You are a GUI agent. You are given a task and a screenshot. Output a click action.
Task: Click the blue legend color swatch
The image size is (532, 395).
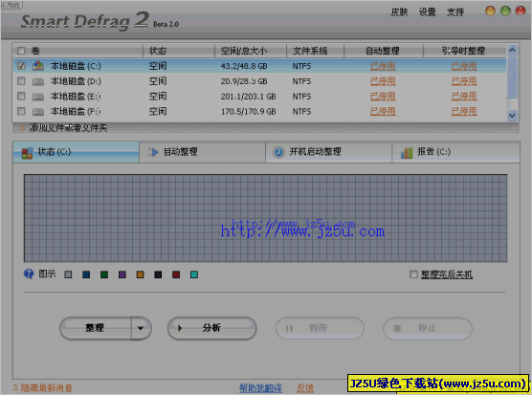86,274
